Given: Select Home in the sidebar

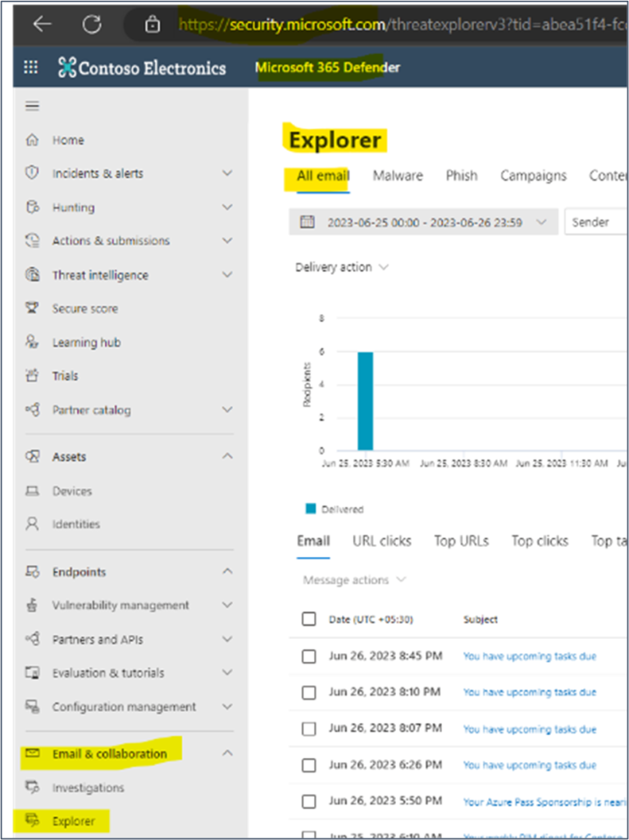Looking at the screenshot, I should point(68,139).
